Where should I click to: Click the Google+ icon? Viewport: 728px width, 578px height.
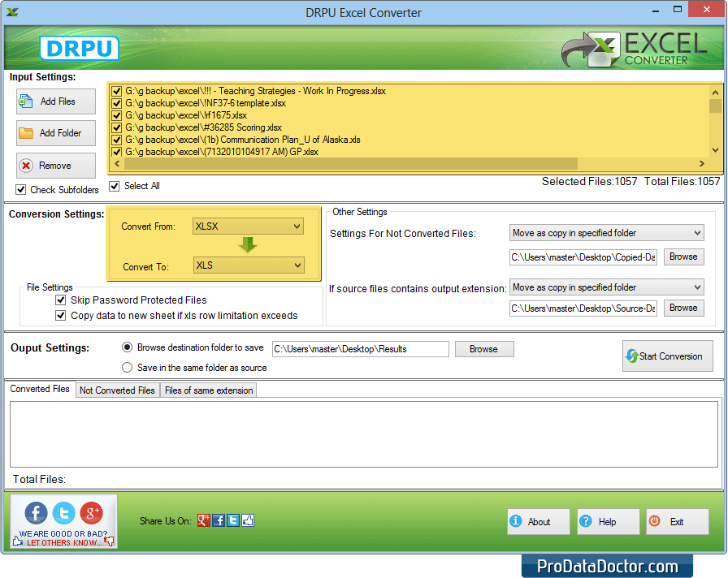pyautogui.click(x=91, y=512)
